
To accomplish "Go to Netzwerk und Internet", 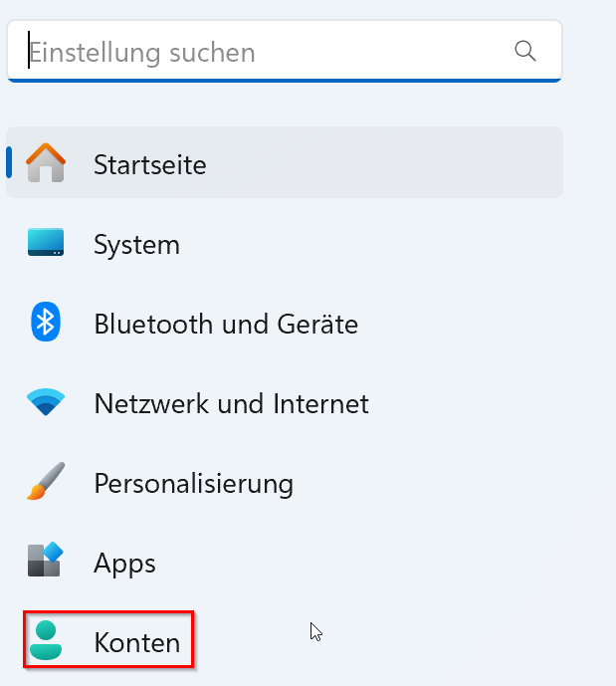I will click(232, 404).
